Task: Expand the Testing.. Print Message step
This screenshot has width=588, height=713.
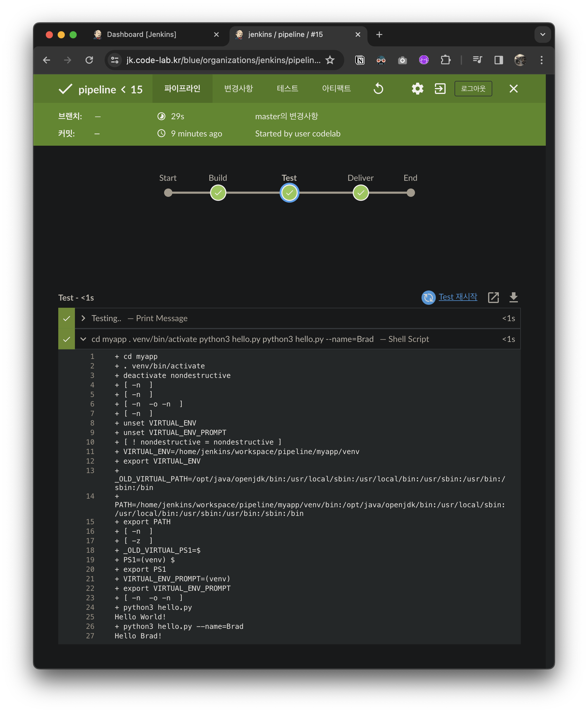Action: click(83, 318)
